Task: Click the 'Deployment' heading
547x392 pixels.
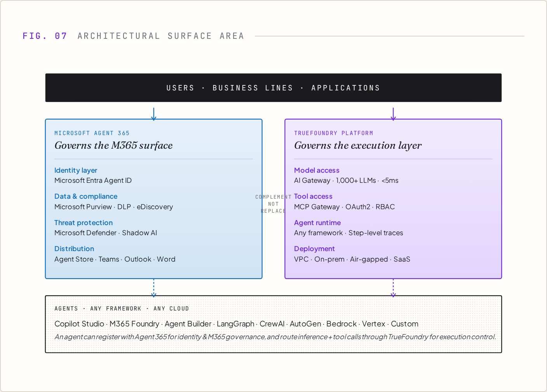Action: 314,249
